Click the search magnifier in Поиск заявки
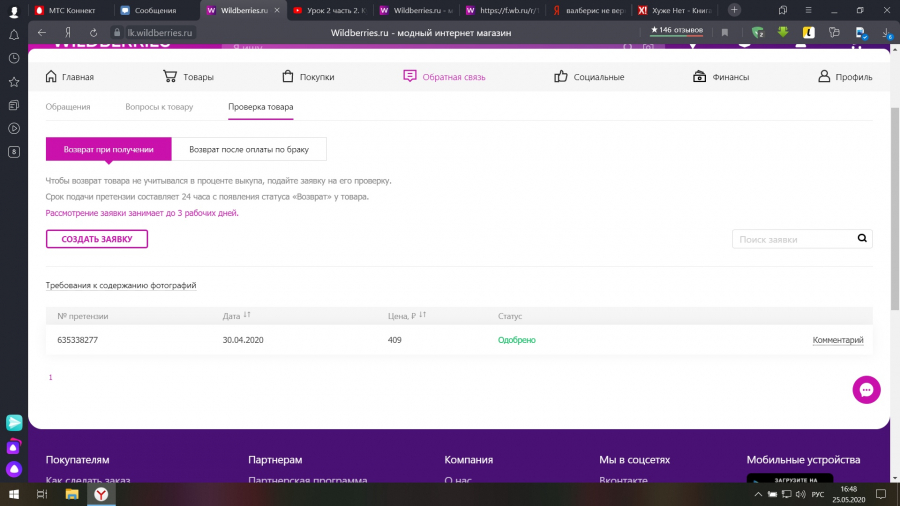 tap(862, 239)
